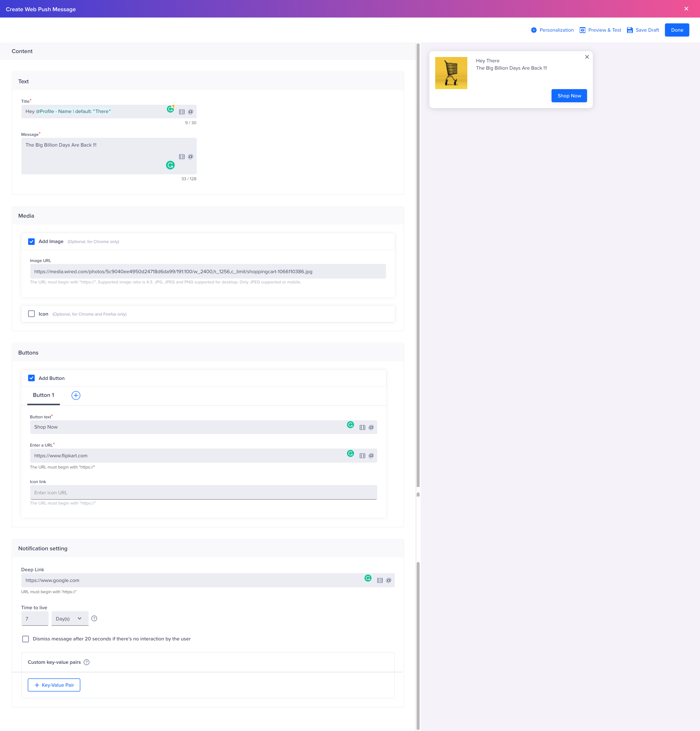
Task: Toggle dismiss message after 20 seconds checkbox
Action: click(26, 639)
